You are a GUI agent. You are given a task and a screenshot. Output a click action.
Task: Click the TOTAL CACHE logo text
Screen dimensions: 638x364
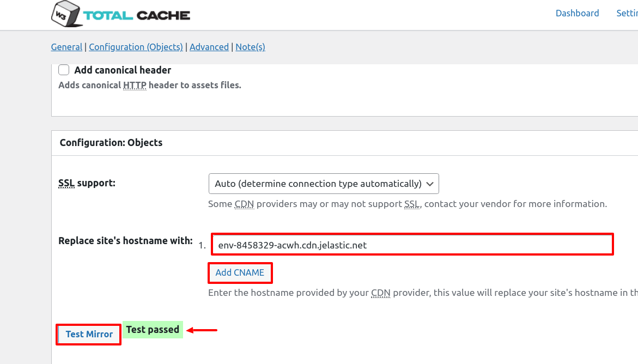[x=136, y=15]
